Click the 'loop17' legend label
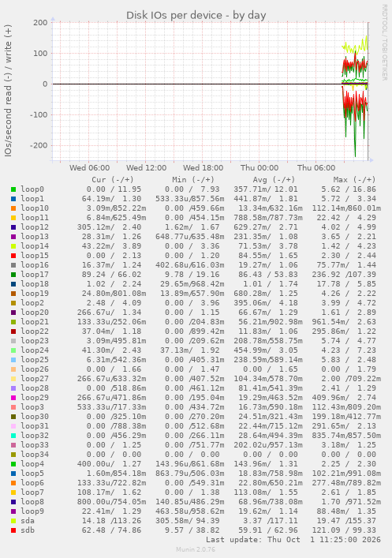The height and width of the screenshot is (558, 392). coord(35,275)
